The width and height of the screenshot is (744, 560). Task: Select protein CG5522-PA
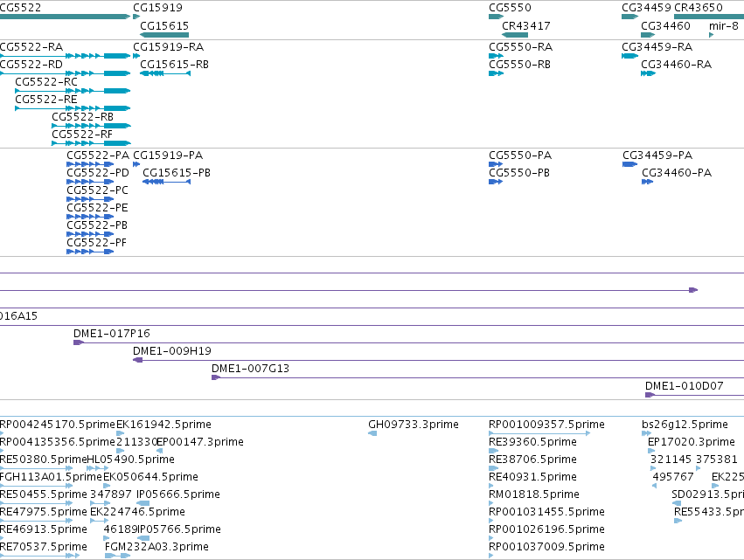(98, 156)
